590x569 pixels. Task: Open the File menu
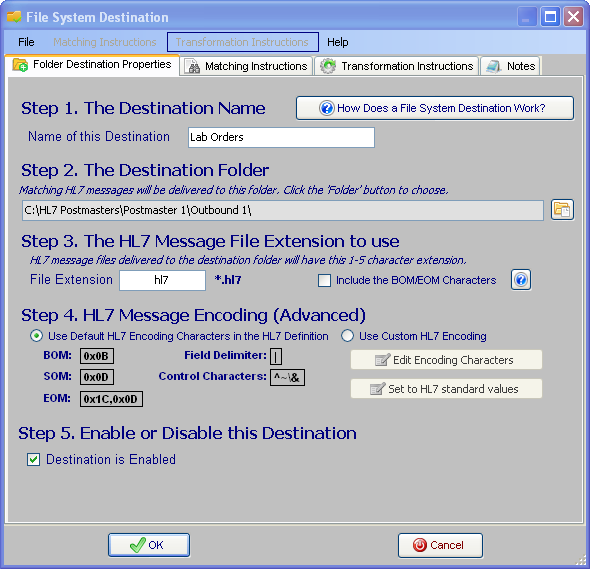click(x=26, y=42)
